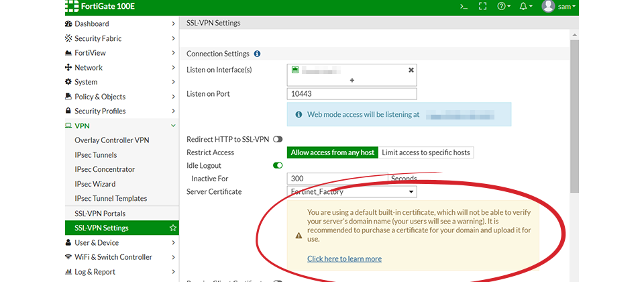Toggle the Idle Logout switch off
Viewport: 644px width, 282px height.
(278, 165)
